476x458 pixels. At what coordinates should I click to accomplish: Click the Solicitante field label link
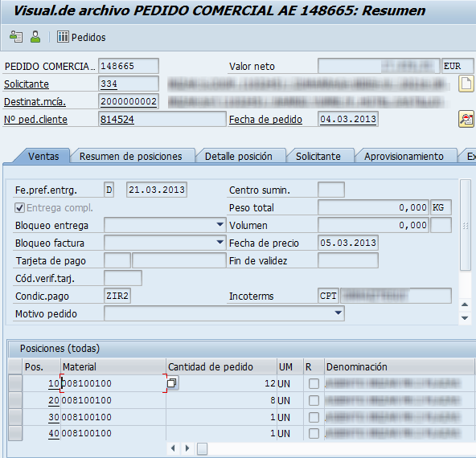[27, 84]
